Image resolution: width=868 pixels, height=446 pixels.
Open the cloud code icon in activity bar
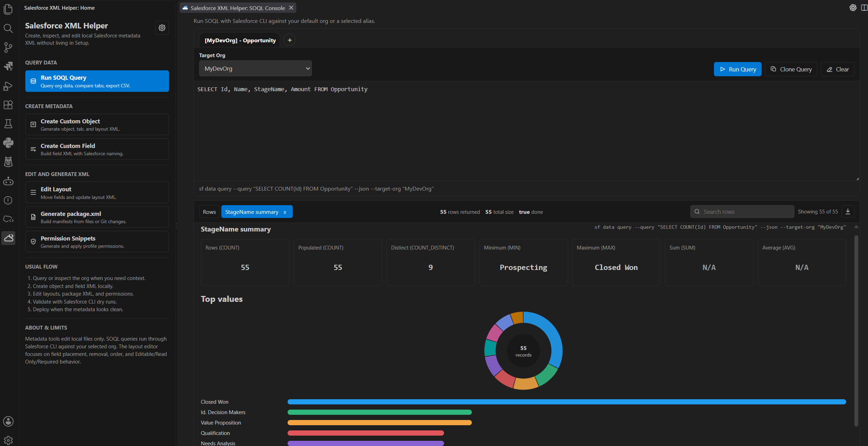pos(8,219)
